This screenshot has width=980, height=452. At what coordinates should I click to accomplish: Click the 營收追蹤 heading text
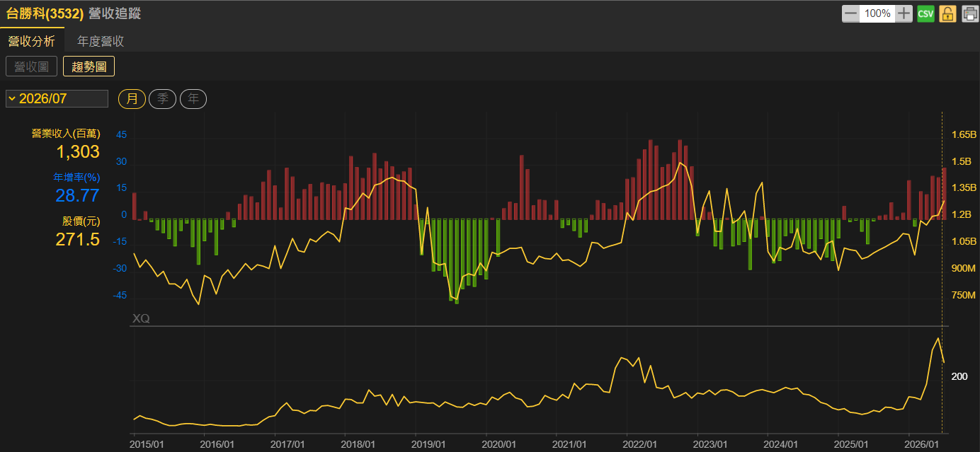click(115, 13)
